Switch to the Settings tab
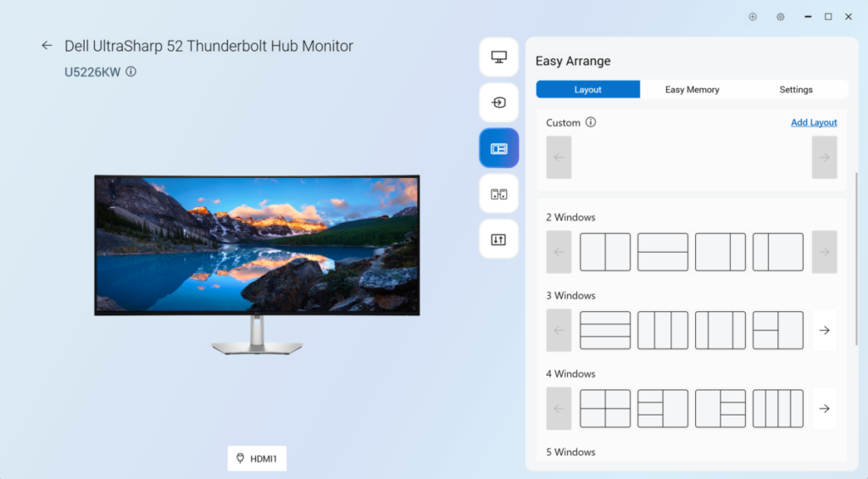The image size is (868, 479). tap(796, 89)
